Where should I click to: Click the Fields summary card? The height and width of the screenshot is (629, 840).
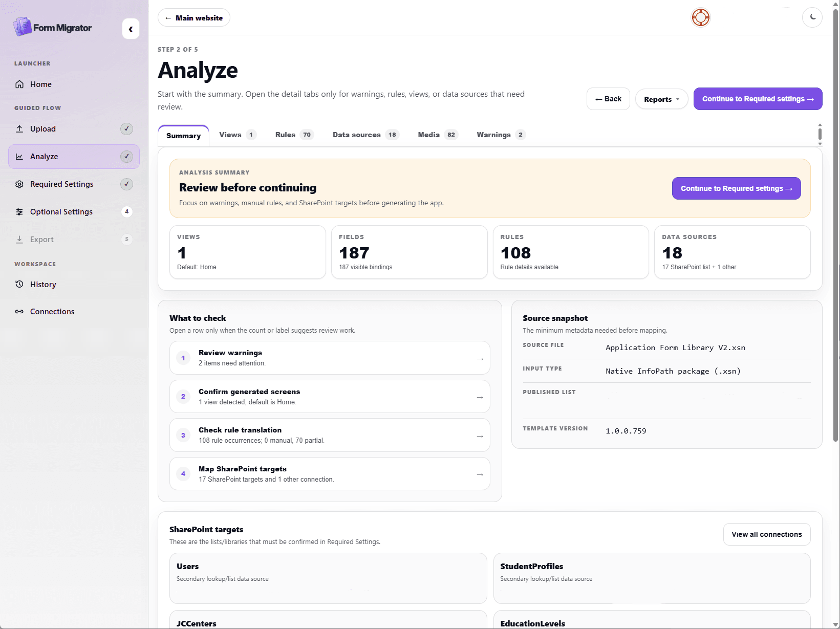409,252
